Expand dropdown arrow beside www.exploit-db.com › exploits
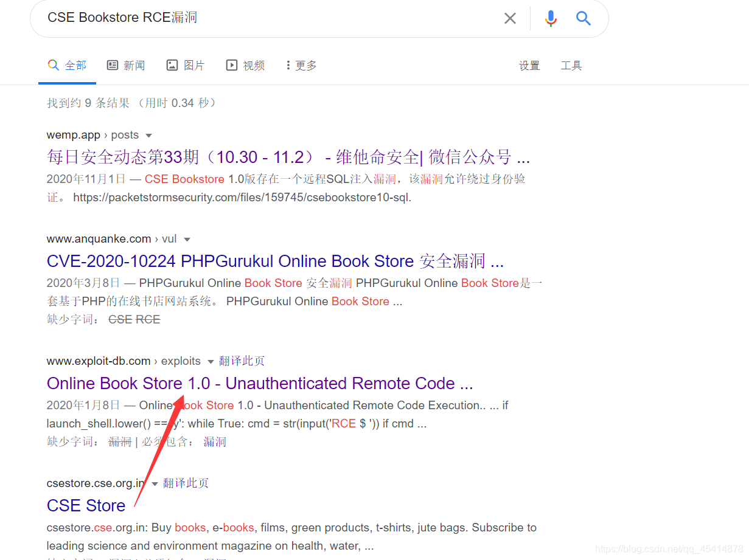This screenshot has height=560, width=749. point(211,362)
